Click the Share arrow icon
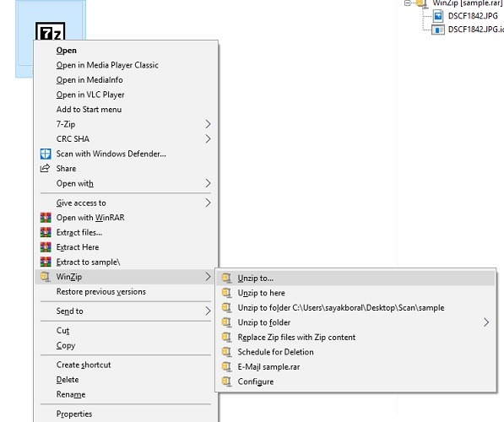Image resolution: width=504 pixels, height=422 pixels. 45,168
